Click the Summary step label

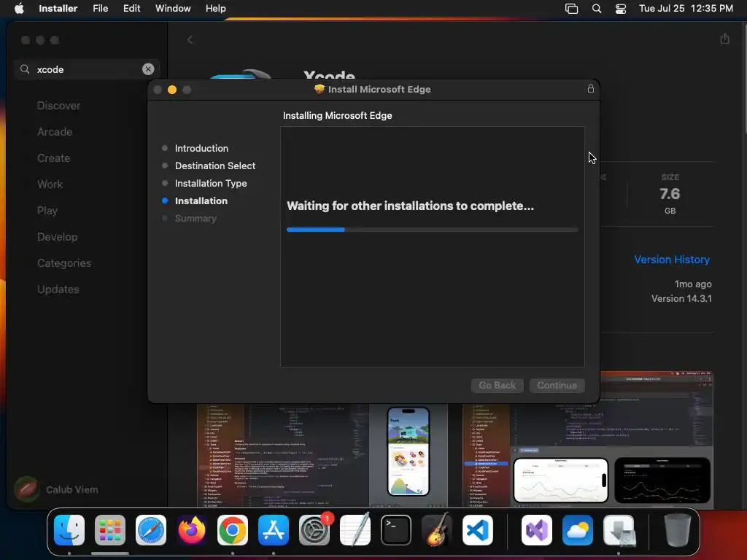[196, 219]
